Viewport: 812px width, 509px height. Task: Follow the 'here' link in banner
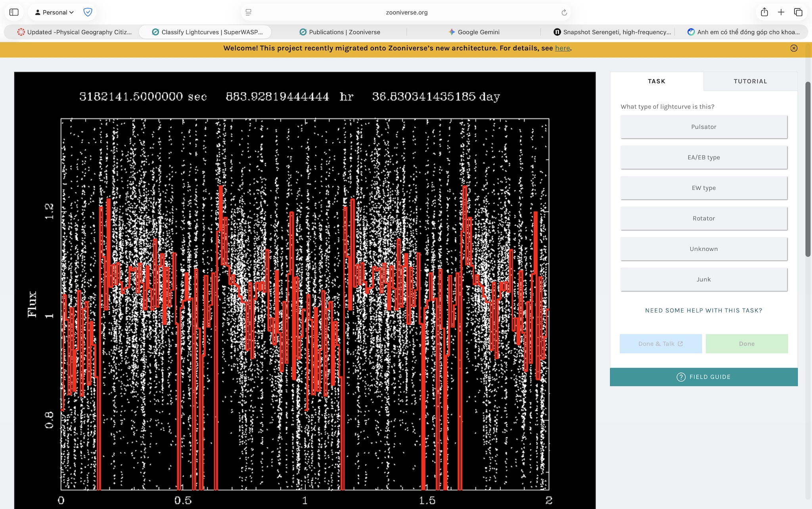562,48
